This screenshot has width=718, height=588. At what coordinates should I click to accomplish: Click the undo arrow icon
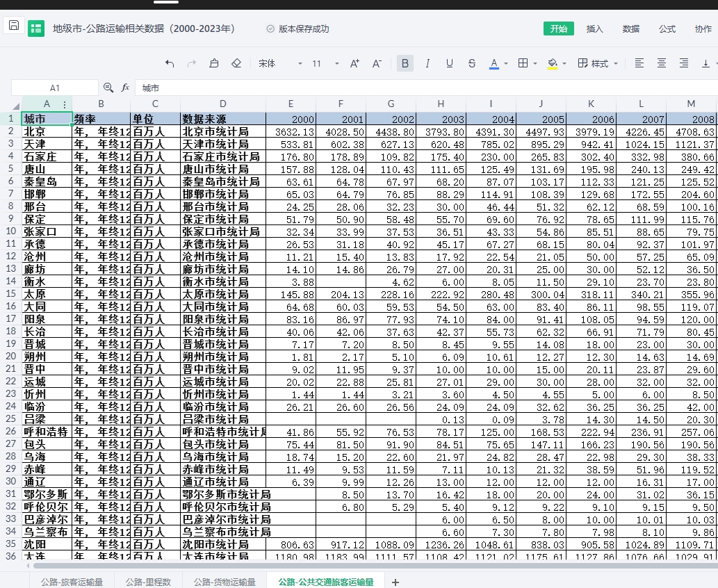pyautogui.click(x=170, y=63)
